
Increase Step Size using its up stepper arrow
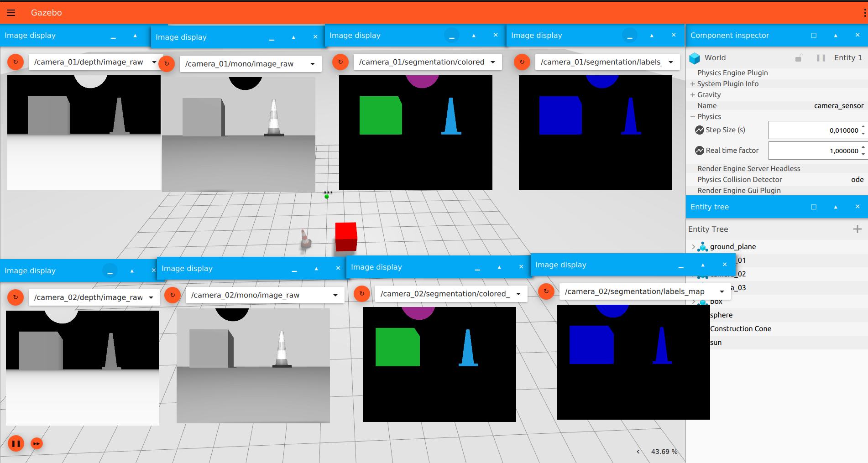coord(863,127)
